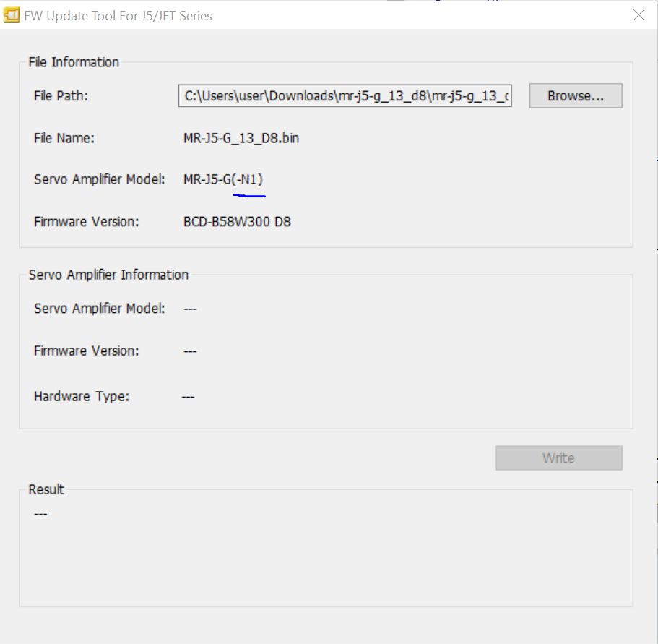Click the window title FW Update Tool For J5/JET Series

118,16
